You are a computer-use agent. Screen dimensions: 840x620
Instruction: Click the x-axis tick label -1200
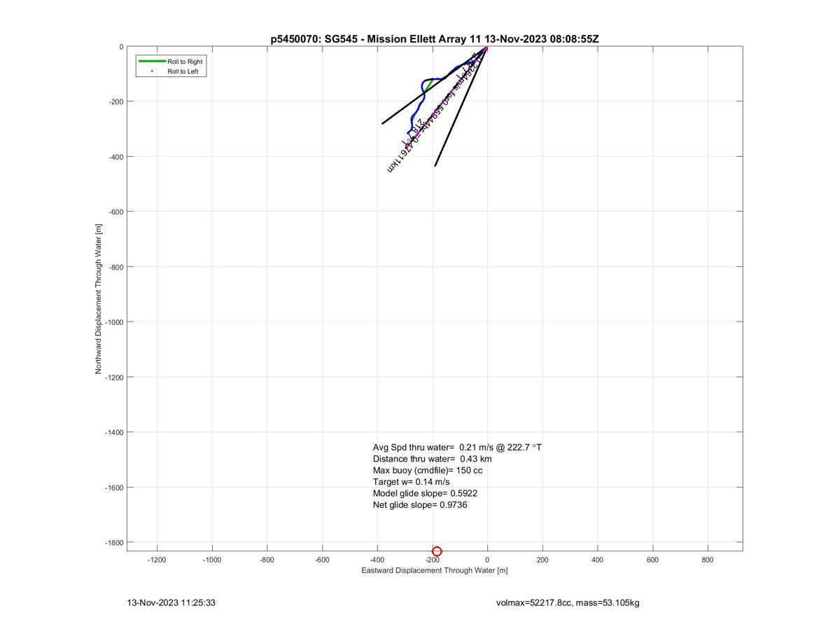click(x=157, y=560)
